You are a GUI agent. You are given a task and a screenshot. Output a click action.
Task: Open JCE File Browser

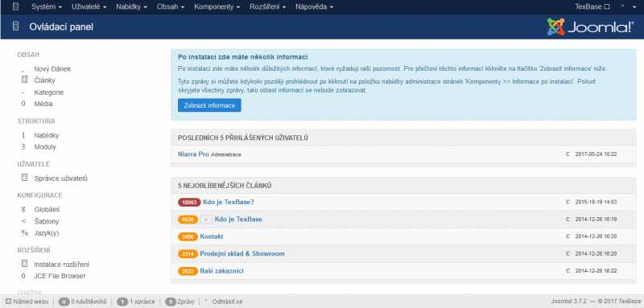pos(60,276)
